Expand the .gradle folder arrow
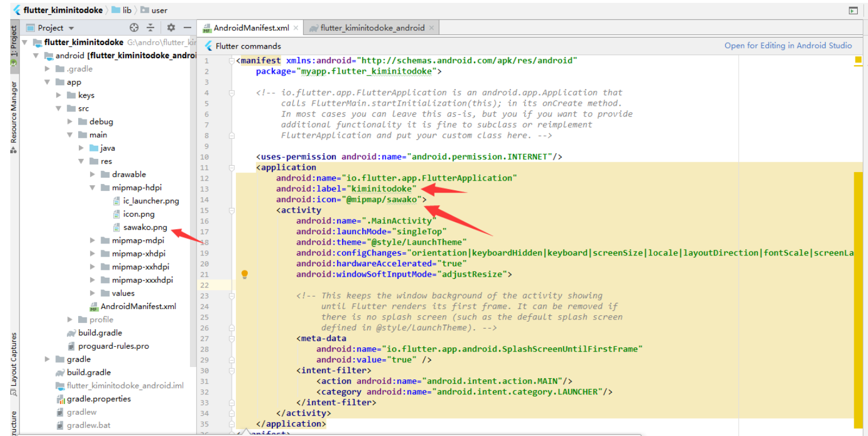The height and width of the screenshot is (436, 868). click(48, 69)
